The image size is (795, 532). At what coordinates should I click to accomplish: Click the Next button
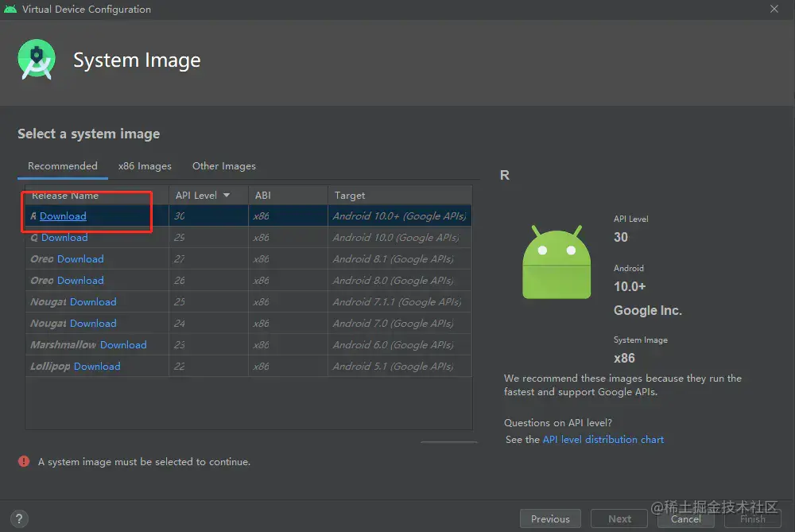pos(619,518)
